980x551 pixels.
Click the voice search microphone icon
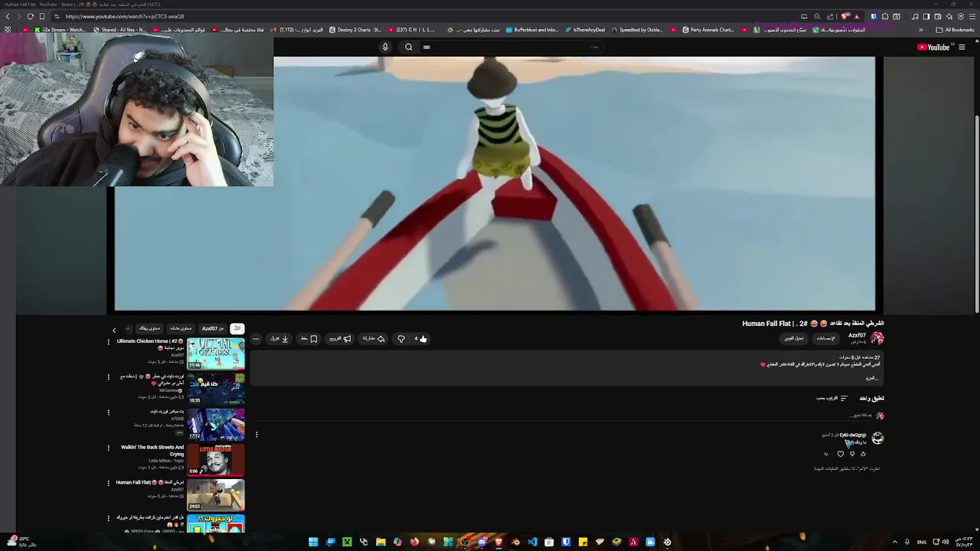click(385, 47)
